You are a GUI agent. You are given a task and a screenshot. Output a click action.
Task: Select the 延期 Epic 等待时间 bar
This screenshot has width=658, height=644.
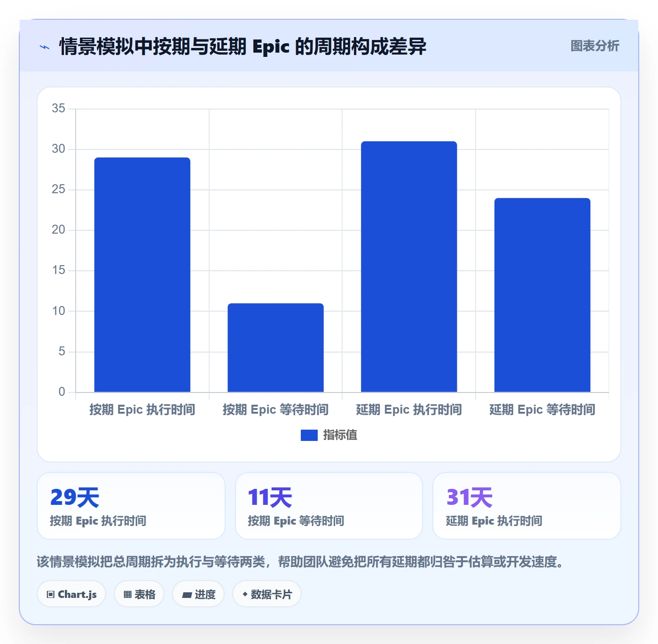tap(542, 295)
